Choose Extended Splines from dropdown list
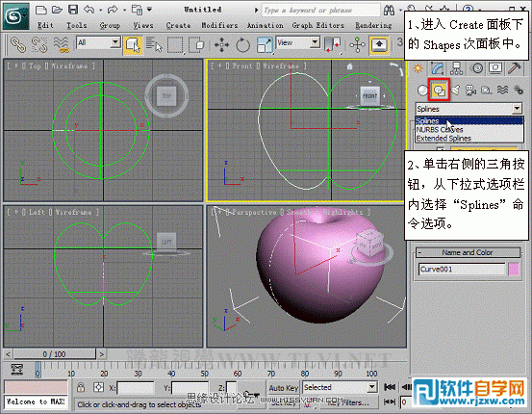 469,138
